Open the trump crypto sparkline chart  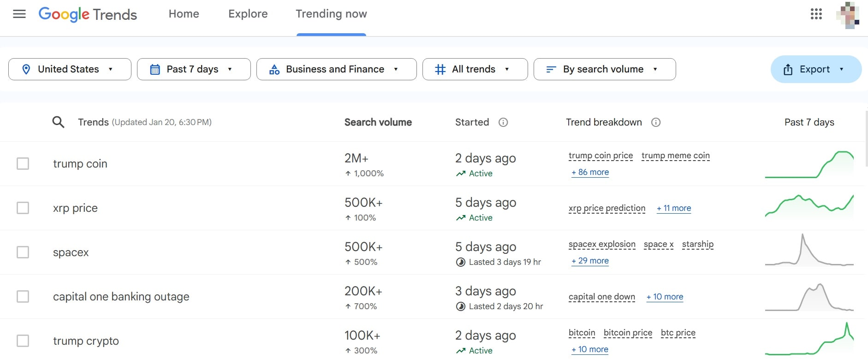pyautogui.click(x=809, y=339)
